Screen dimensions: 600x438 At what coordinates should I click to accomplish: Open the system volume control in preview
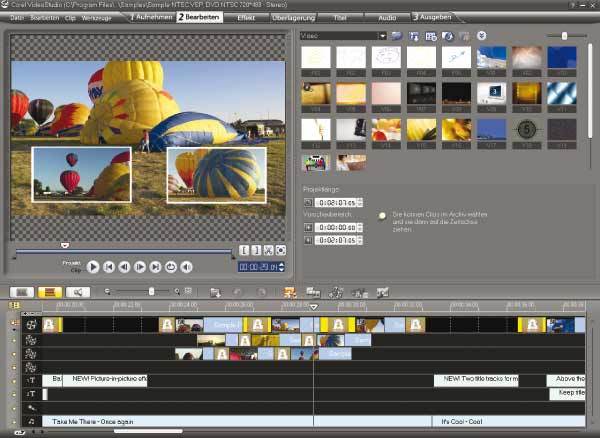(x=186, y=267)
